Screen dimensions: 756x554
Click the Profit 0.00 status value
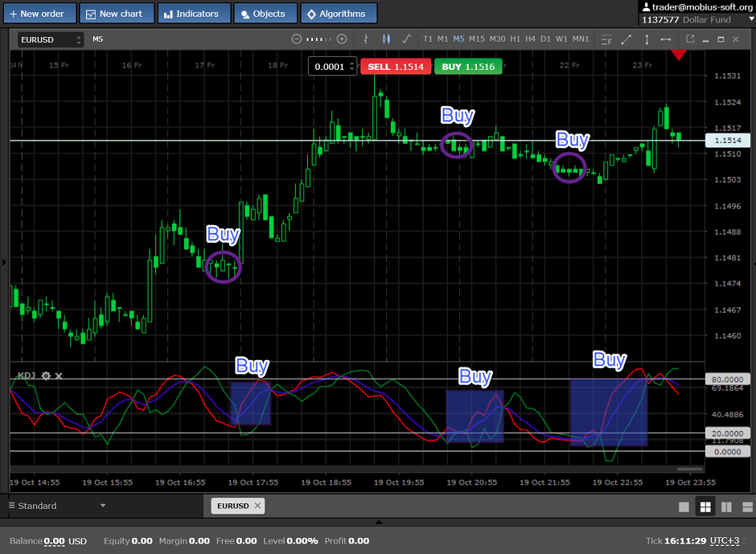358,541
